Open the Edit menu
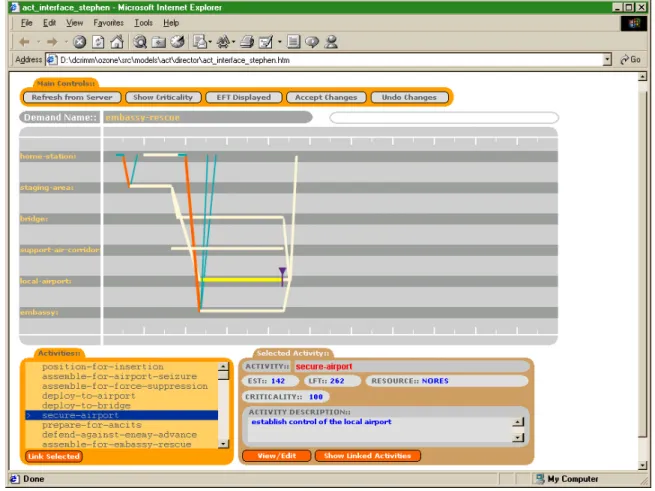The width and height of the screenshot is (655, 491). tap(49, 23)
